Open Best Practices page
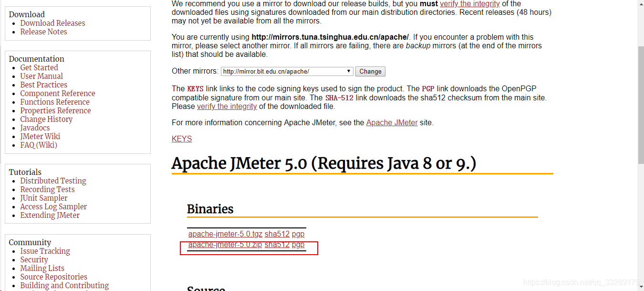644x291 pixels. tap(43, 85)
